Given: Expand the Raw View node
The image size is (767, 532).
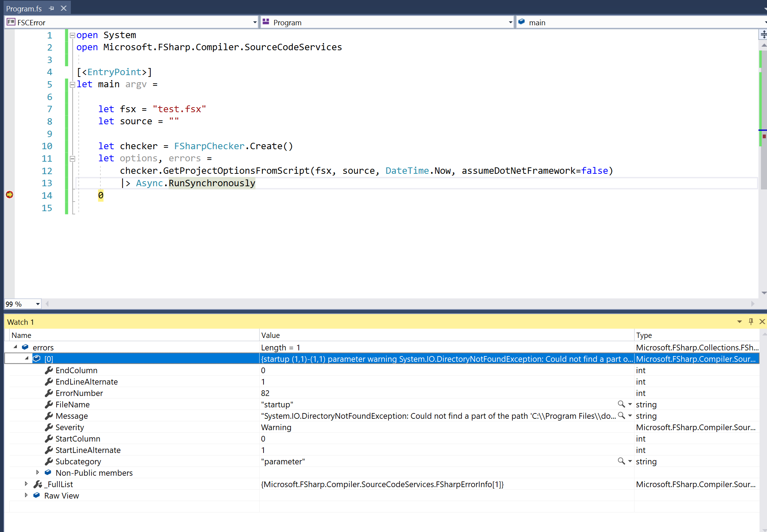Looking at the screenshot, I should (26, 495).
